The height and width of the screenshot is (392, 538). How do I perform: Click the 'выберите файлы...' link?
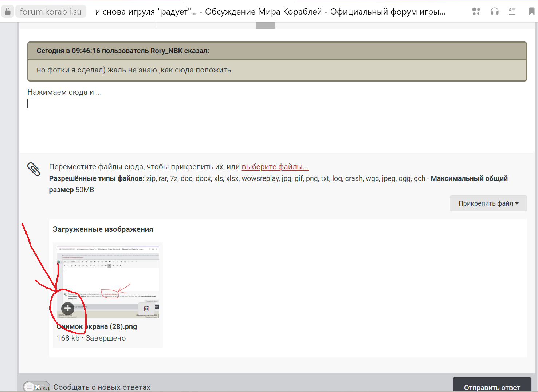coord(275,167)
